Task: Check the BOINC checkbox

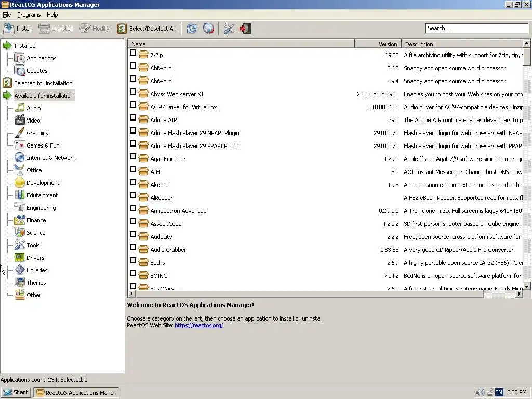Action: pos(133,273)
